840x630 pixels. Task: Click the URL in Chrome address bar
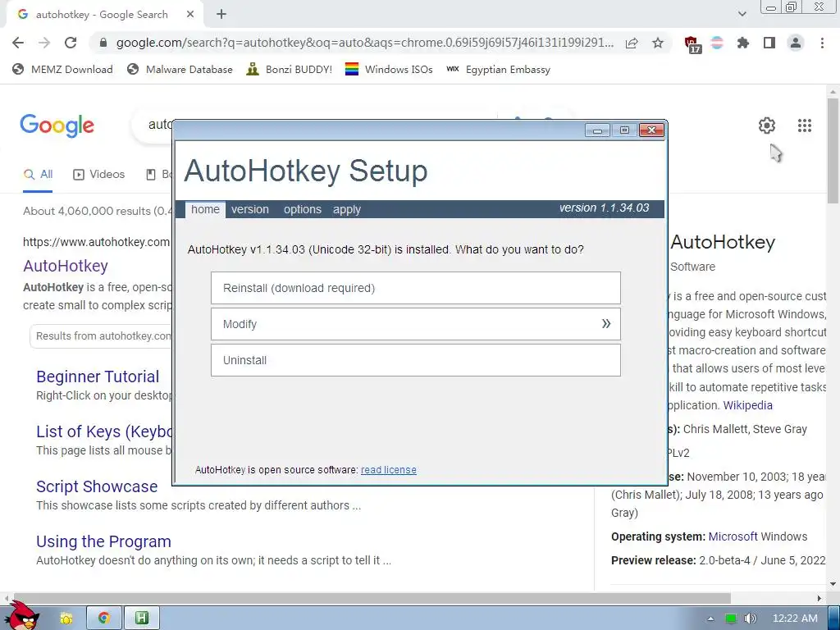(x=364, y=43)
